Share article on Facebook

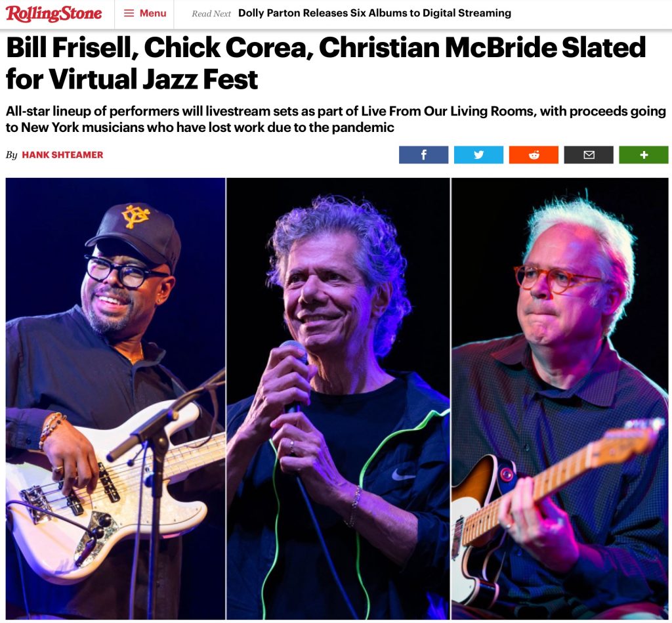click(x=423, y=155)
